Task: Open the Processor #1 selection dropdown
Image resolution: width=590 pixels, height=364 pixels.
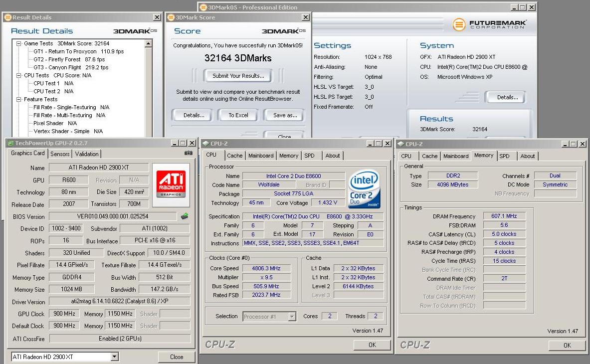Action: click(x=292, y=317)
